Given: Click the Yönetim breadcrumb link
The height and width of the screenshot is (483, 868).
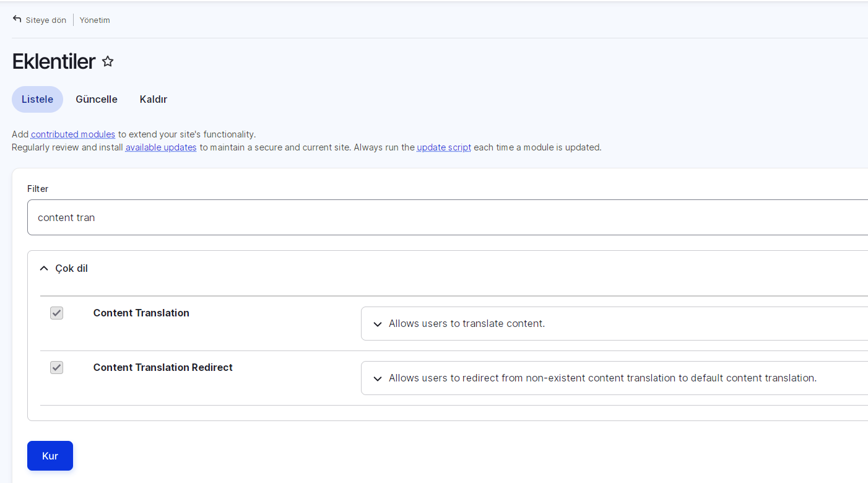Looking at the screenshot, I should (95, 20).
